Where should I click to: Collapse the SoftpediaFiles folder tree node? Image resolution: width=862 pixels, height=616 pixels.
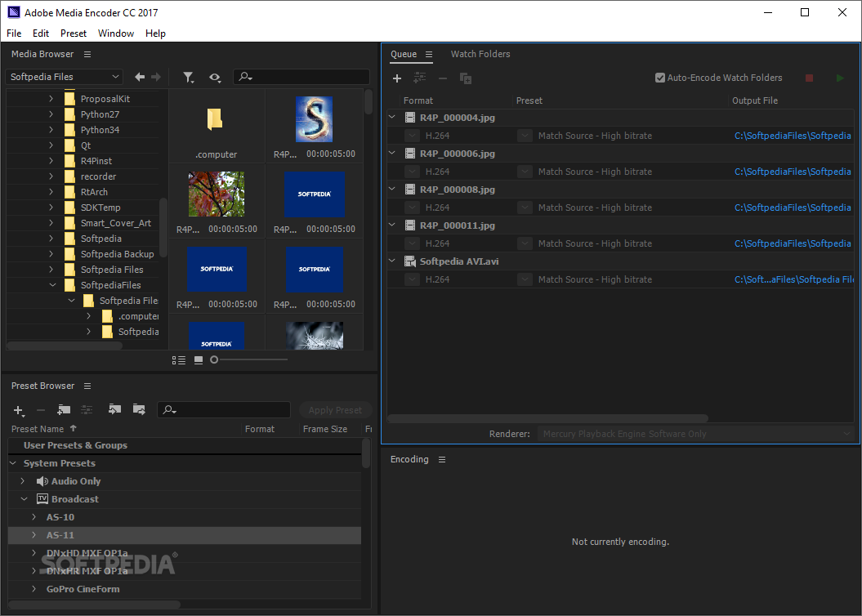coord(53,284)
